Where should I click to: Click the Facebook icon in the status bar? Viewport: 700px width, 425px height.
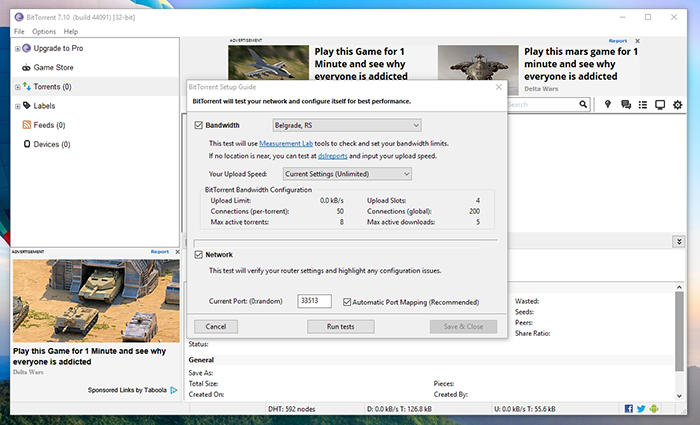[x=629, y=408]
